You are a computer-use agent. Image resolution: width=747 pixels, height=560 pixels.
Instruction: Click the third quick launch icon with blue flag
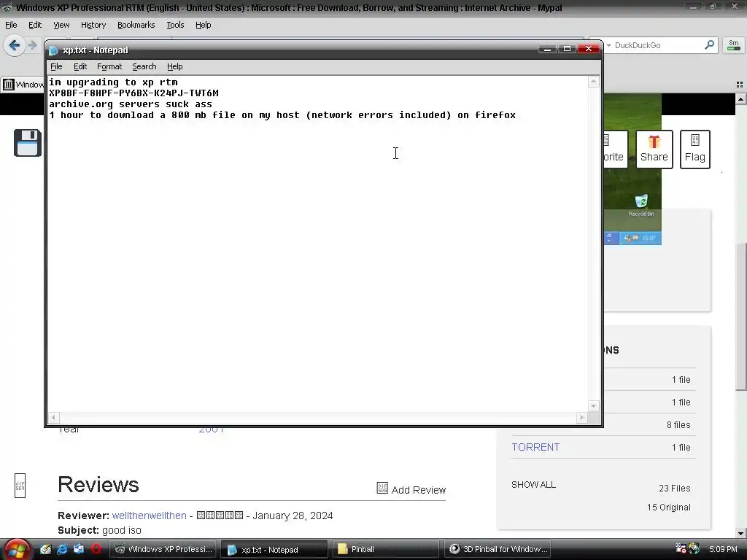pyautogui.click(x=79, y=549)
